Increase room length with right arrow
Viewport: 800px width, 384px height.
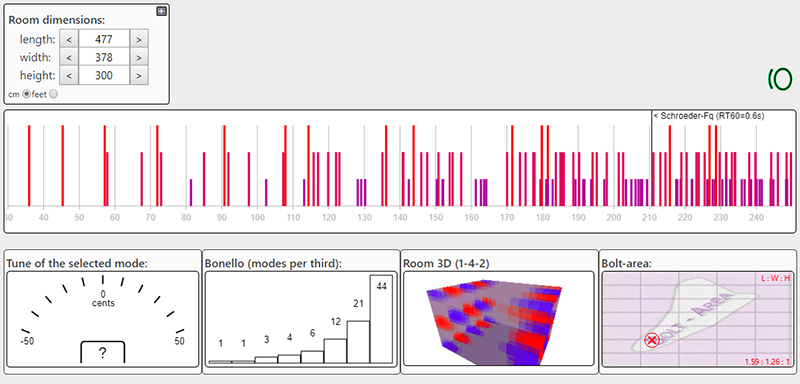click(139, 38)
